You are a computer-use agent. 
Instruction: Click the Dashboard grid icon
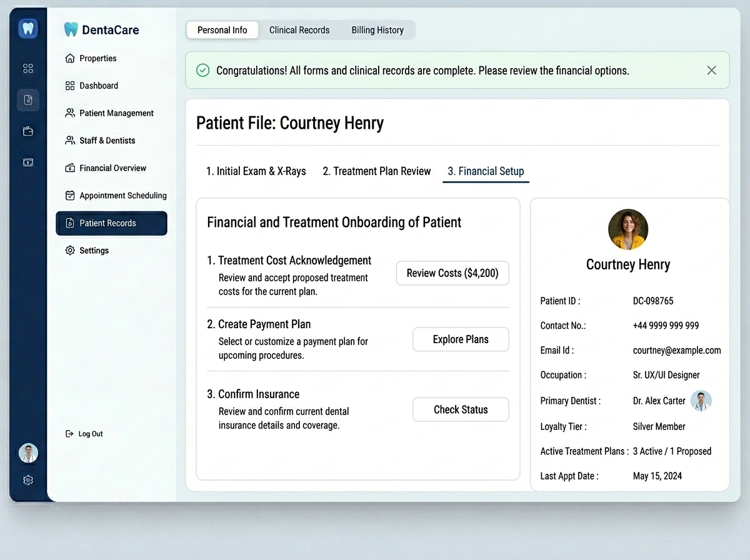(70, 86)
